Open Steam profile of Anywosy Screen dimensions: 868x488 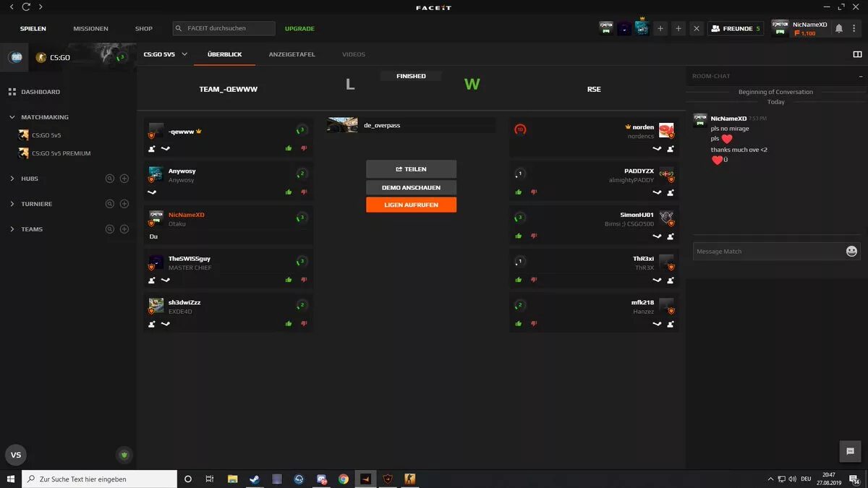[x=152, y=192]
